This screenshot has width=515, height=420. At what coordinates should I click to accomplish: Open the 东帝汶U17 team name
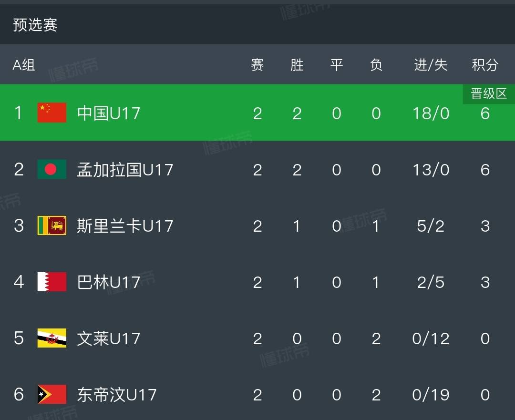(117, 394)
